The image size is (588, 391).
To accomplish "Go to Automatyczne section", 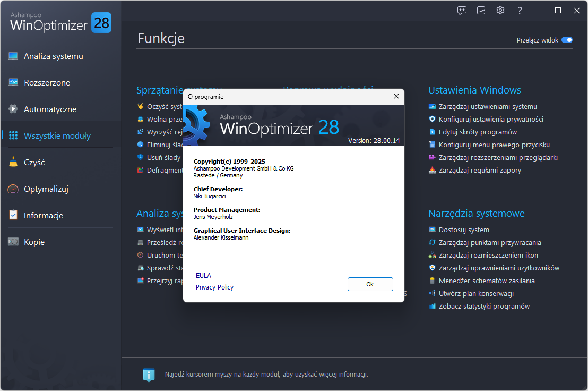I will pos(50,109).
